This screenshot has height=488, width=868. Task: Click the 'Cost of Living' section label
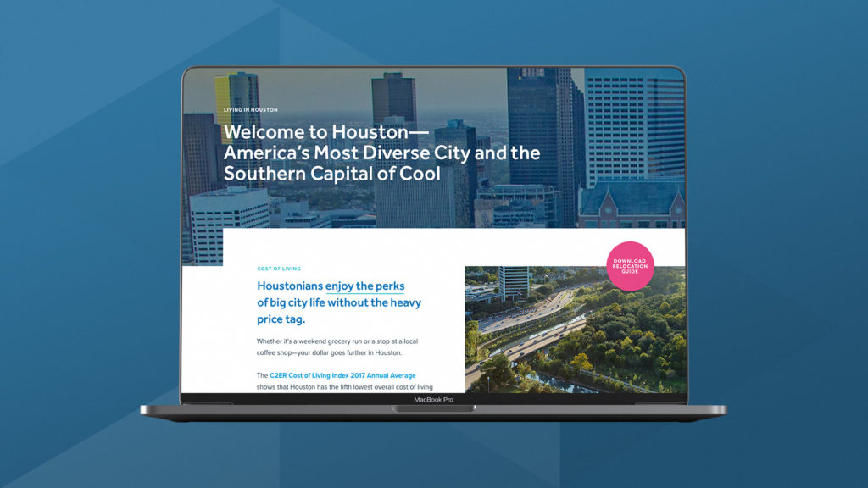(279, 269)
